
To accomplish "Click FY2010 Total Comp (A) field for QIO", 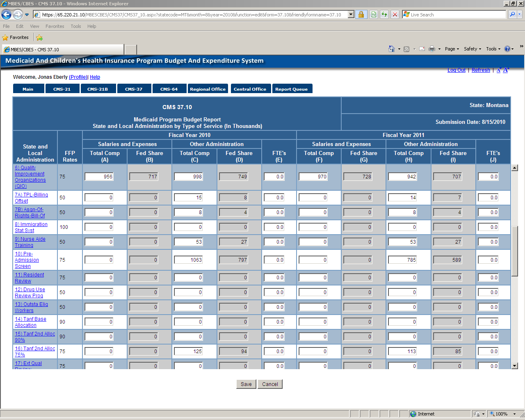I will 99,177.
